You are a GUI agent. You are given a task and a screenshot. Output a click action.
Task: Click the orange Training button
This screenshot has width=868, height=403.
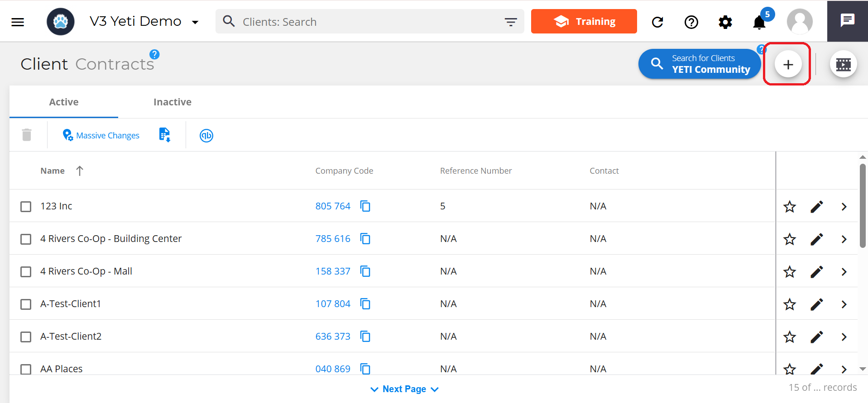(x=584, y=21)
